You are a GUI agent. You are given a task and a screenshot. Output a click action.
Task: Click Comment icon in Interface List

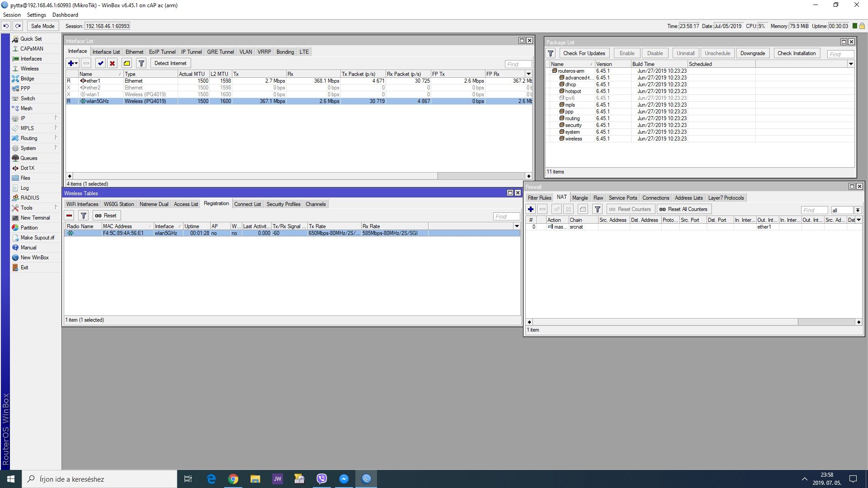(x=127, y=63)
